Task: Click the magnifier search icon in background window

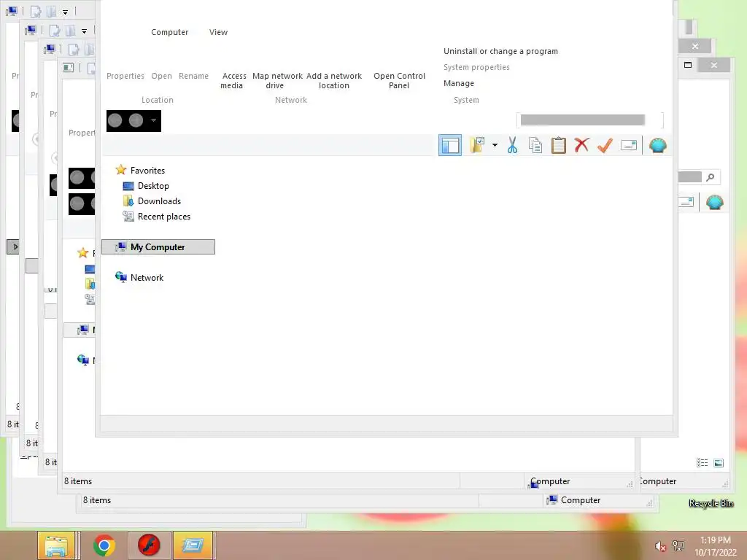Action: (711, 177)
